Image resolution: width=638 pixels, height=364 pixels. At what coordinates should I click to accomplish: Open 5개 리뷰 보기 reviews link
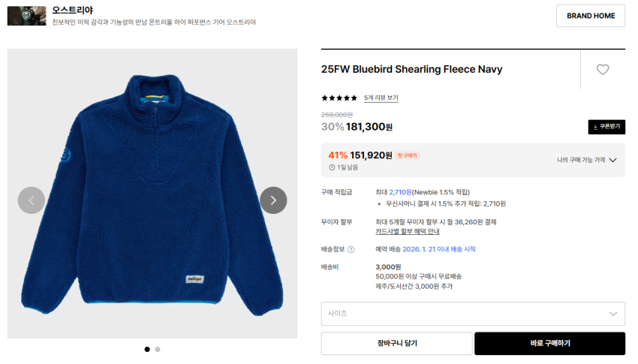(381, 98)
